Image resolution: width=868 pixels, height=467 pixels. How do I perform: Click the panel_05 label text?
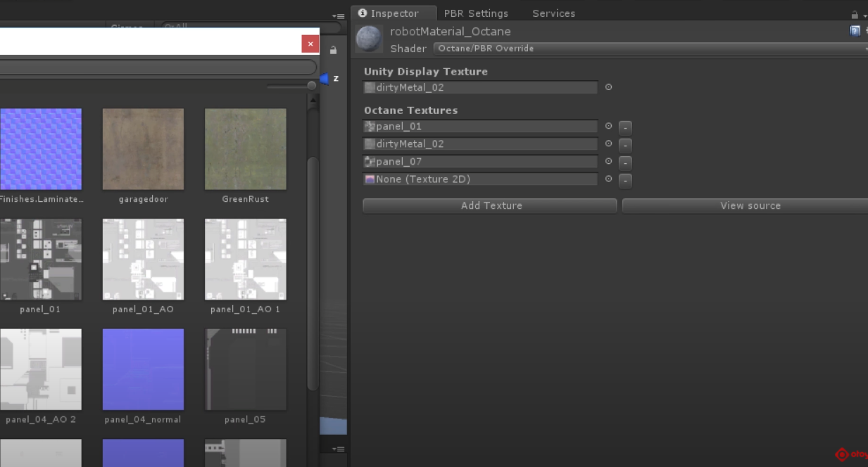(x=246, y=420)
